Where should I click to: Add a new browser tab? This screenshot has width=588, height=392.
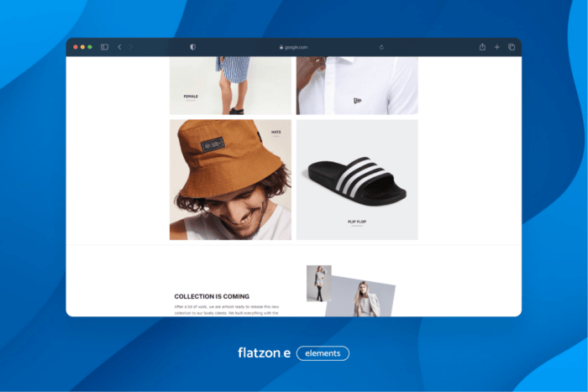pos(497,47)
